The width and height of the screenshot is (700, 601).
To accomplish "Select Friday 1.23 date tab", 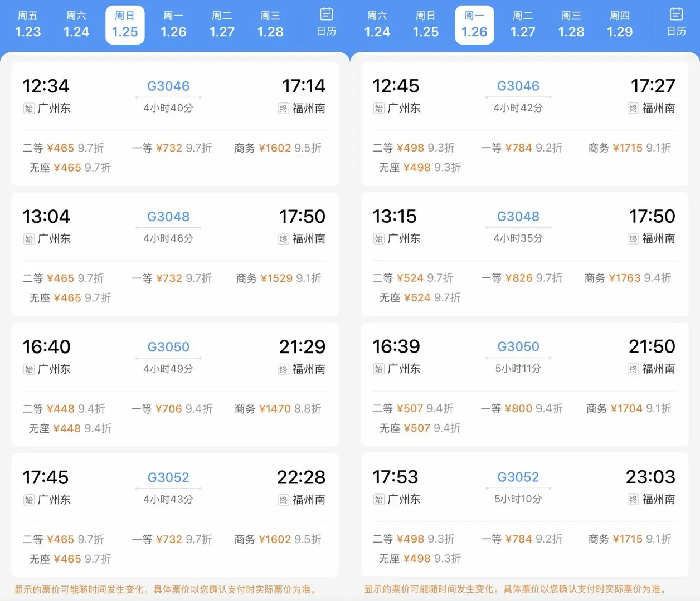I will 28,25.
